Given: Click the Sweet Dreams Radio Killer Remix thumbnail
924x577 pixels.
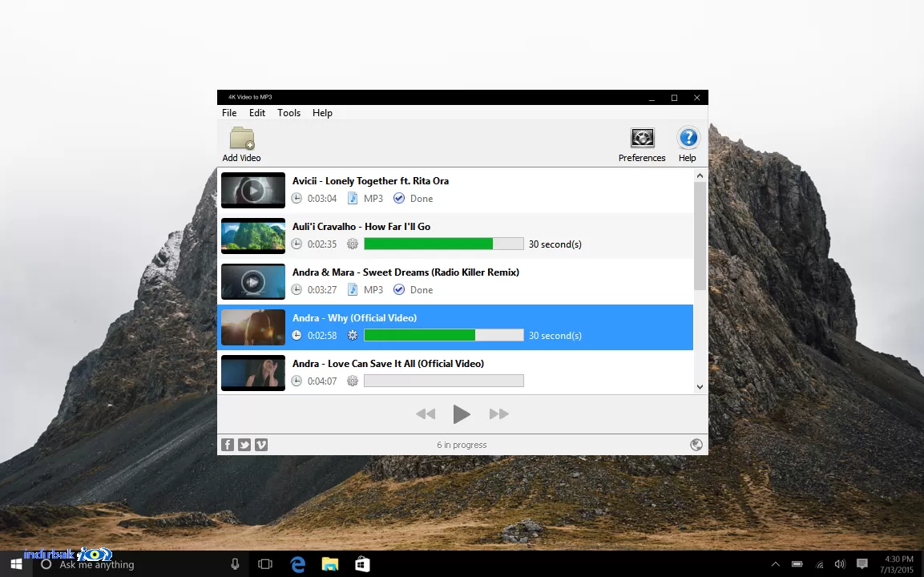Looking at the screenshot, I should (252, 281).
